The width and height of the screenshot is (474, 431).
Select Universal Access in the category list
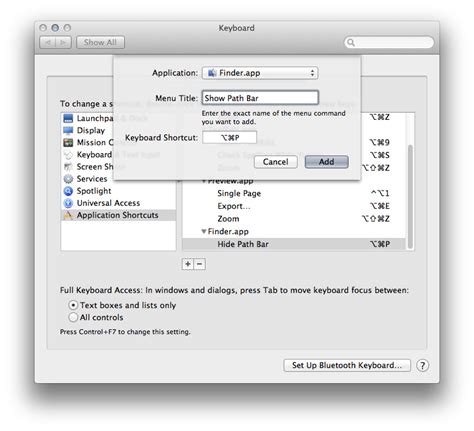(x=118, y=203)
